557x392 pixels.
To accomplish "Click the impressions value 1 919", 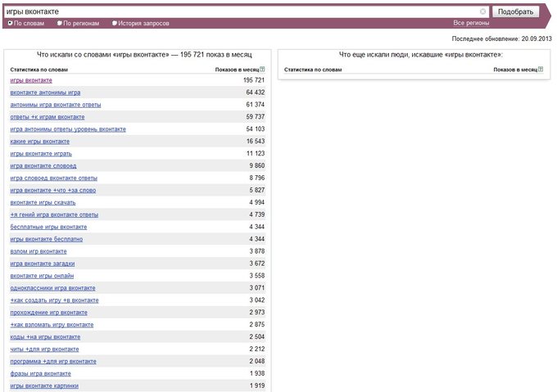I will [x=257, y=385].
